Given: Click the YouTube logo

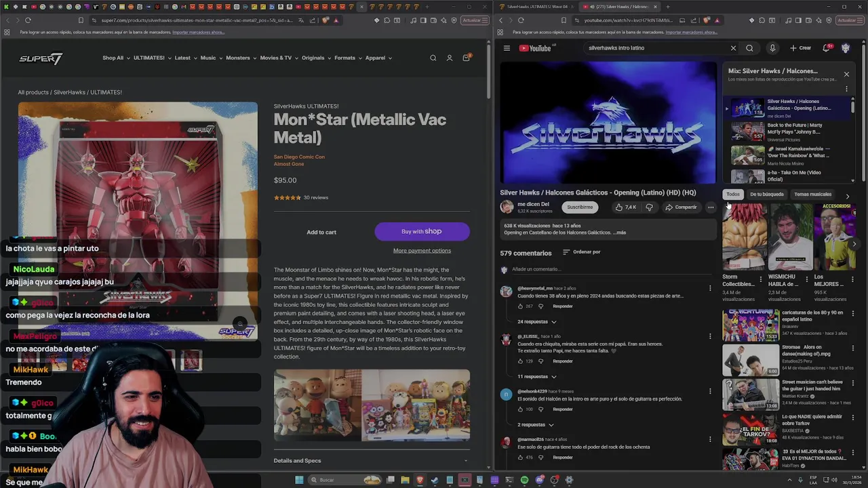Looking at the screenshot, I should [536, 48].
